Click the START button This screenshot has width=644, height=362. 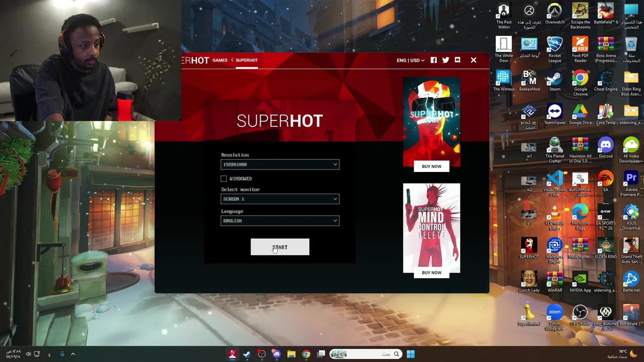(x=280, y=247)
